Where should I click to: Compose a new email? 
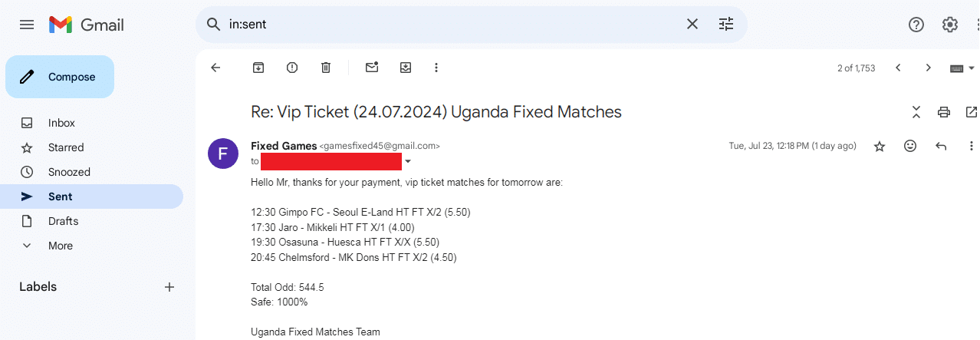[60, 77]
